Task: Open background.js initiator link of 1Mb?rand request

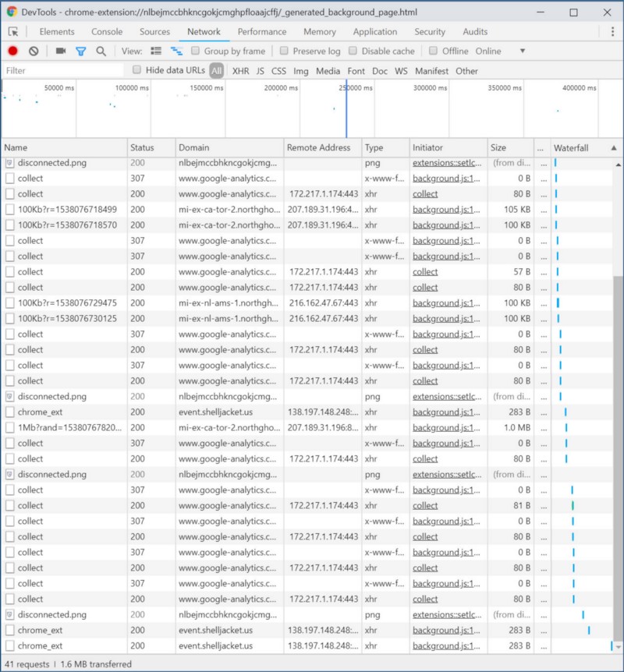Action: coord(446,428)
